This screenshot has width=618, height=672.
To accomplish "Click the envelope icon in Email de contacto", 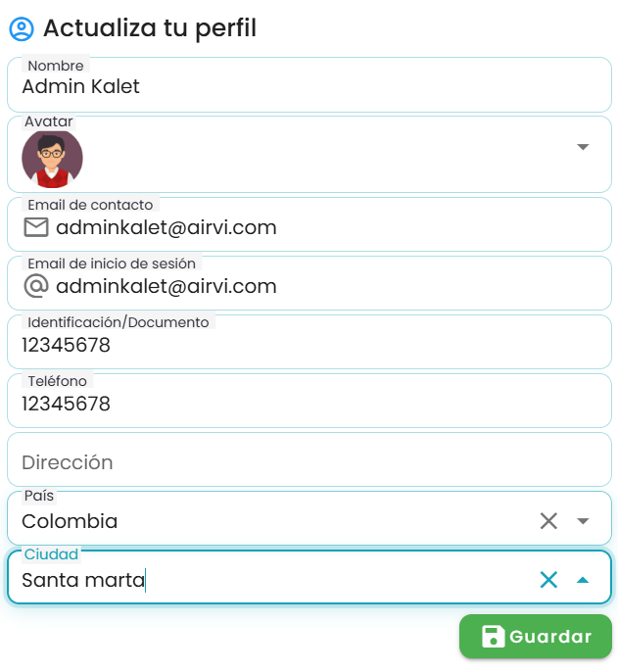I will pos(36,227).
